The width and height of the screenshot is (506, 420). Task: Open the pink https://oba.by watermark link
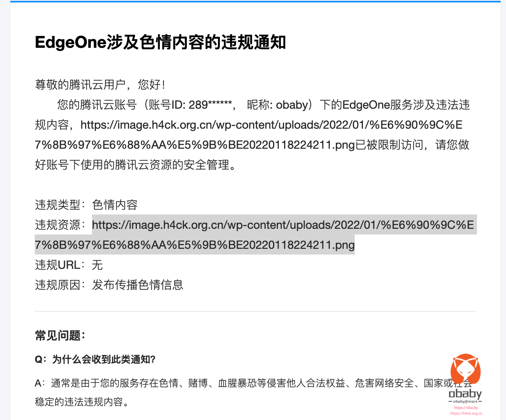pyautogui.click(x=466, y=408)
